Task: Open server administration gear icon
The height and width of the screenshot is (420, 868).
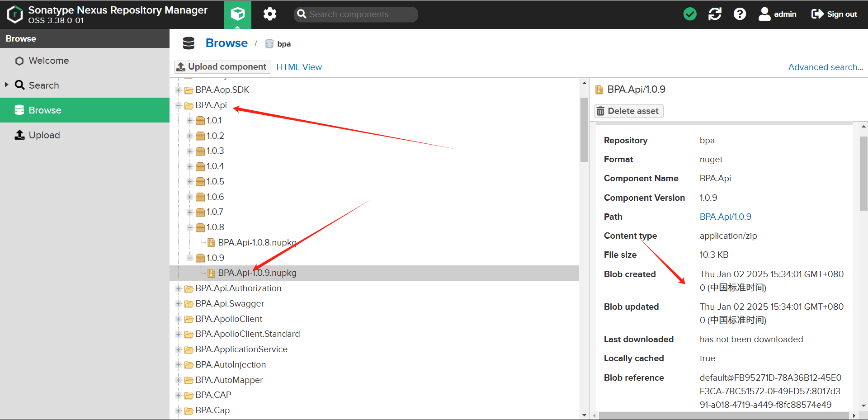Action: tap(270, 14)
